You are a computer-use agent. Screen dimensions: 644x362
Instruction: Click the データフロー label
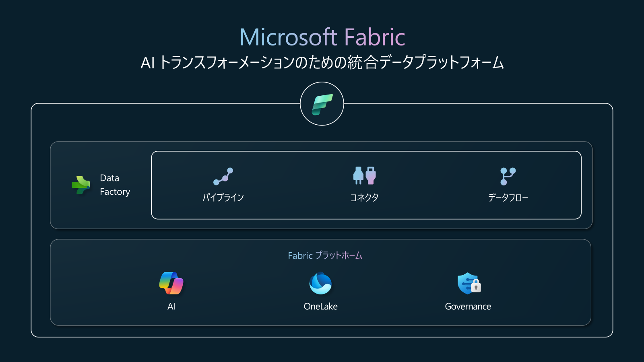point(508,197)
